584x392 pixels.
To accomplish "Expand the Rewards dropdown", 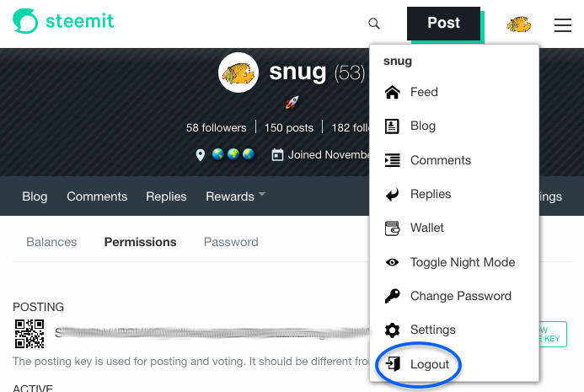I will (235, 196).
